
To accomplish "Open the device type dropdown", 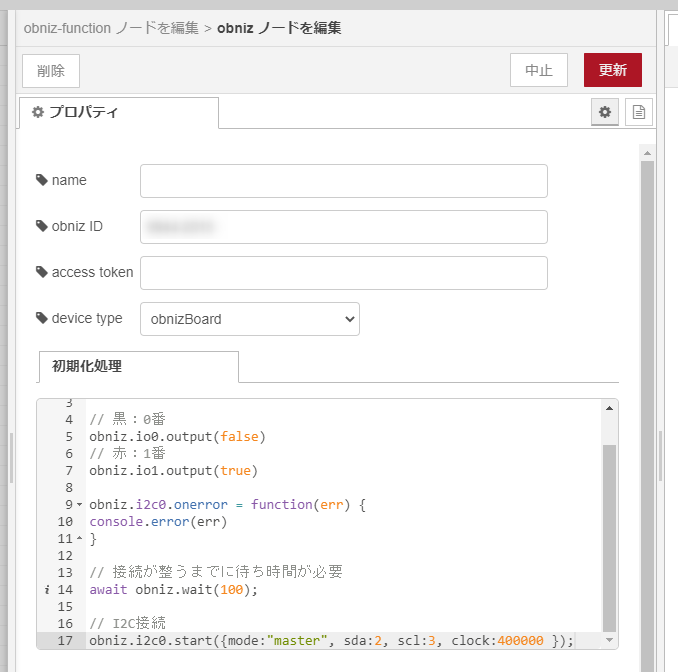I will (x=249, y=319).
